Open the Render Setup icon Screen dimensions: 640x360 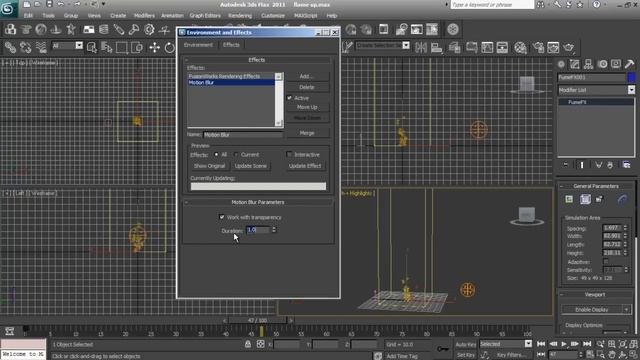tap(538, 47)
